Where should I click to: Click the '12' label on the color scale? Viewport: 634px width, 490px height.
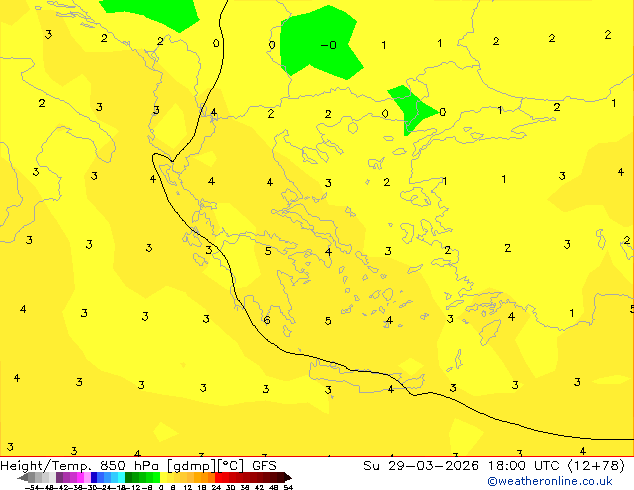(x=188, y=487)
